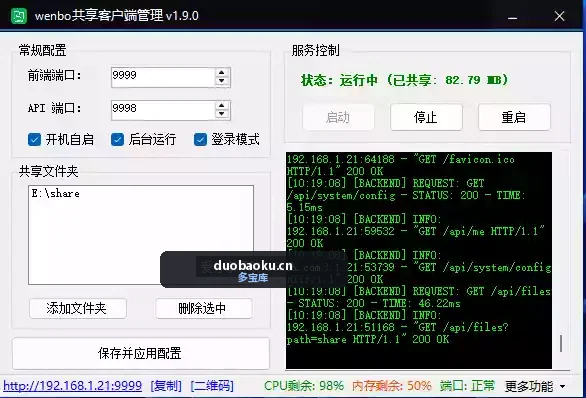Viewport: 586px width, 398px height.
Task: Click the 状态: 运行中 status text
Action: pyautogui.click(x=404, y=80)
